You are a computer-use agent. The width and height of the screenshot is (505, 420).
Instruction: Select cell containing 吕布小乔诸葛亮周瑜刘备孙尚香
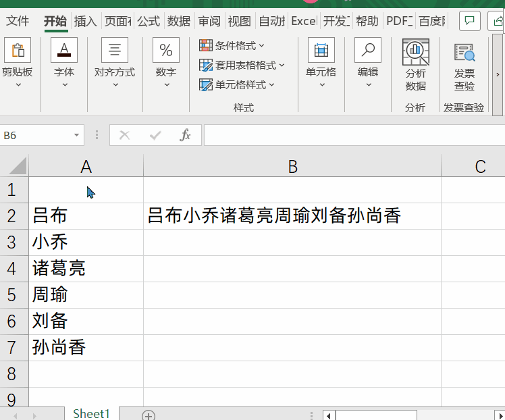[x=292, y=216]
